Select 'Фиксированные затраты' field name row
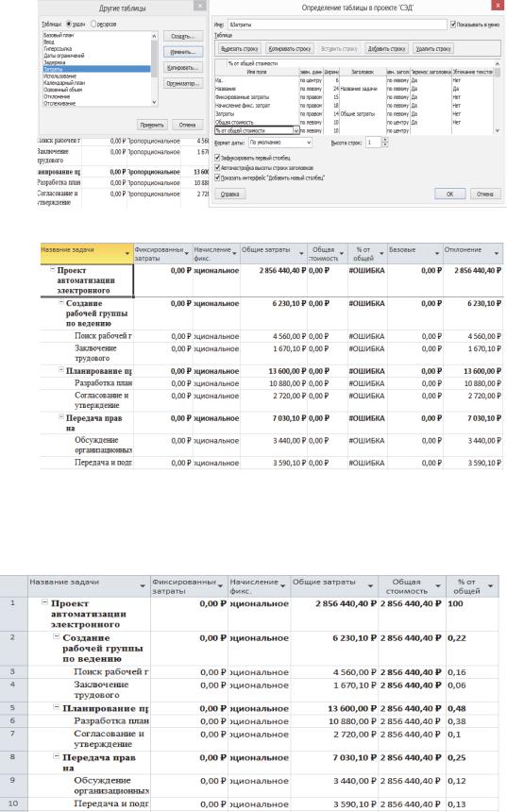This screenshot has width=507, height=812. click(x=257, y=97)
